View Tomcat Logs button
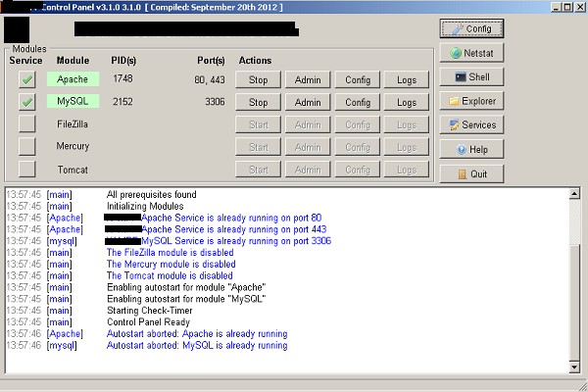 click(x=407, y=170)
